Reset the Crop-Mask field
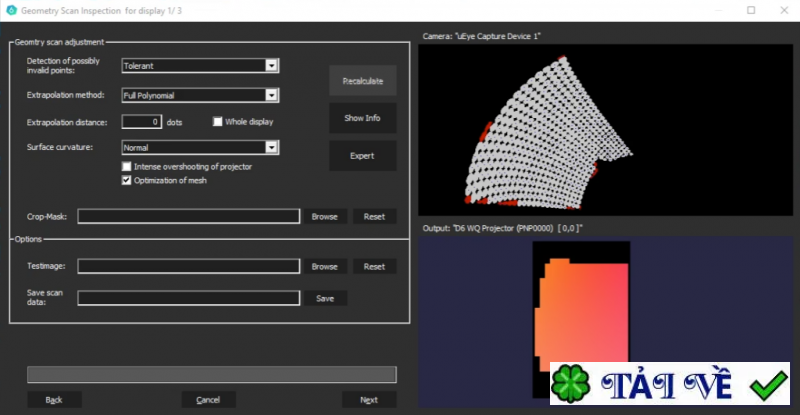This screenshot has height=415, width=800. tap(374, 216)
